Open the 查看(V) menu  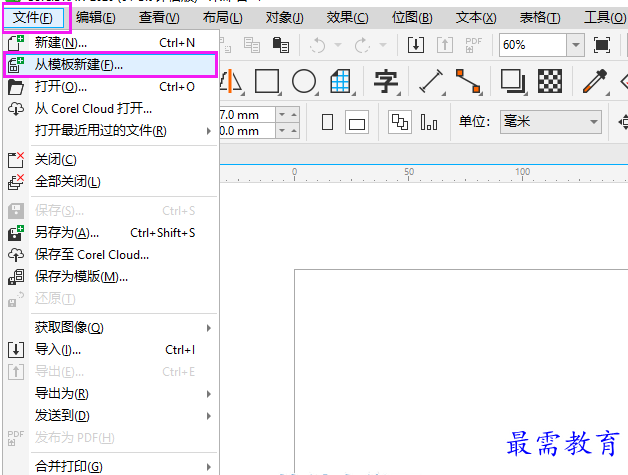[159, 18]
